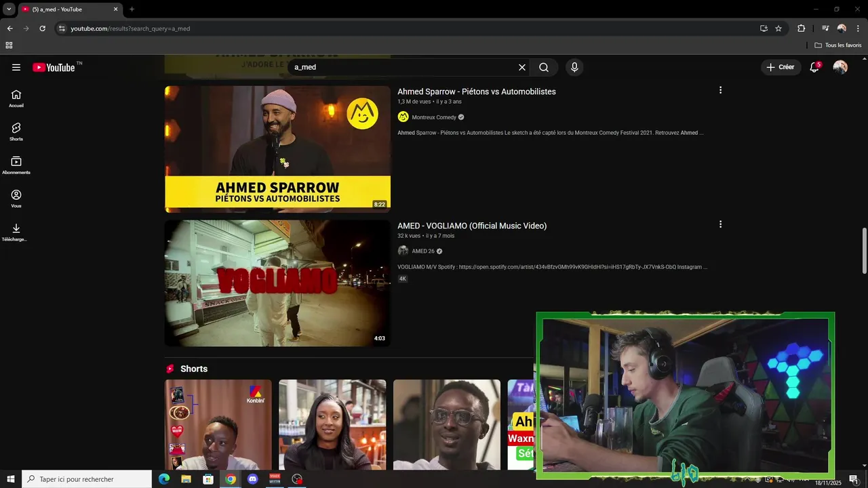Image resolution: width=868 pixels, height=488 pixels.
Task: Go to YouTube home via the logo
Action: (54, 67)
